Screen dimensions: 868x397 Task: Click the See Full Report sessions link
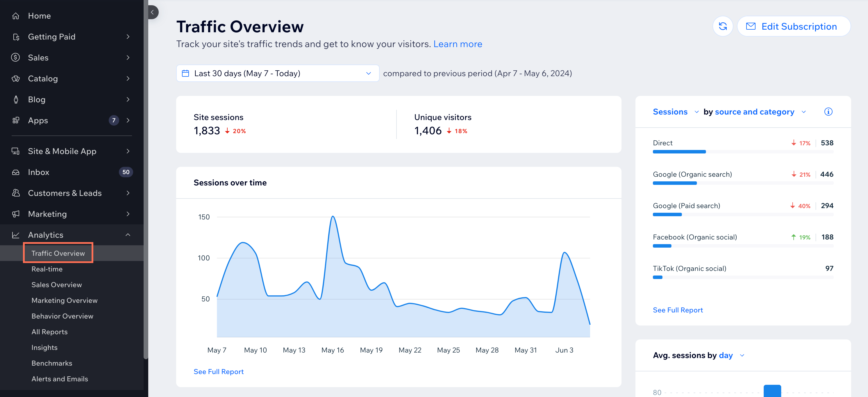point(678,310)
